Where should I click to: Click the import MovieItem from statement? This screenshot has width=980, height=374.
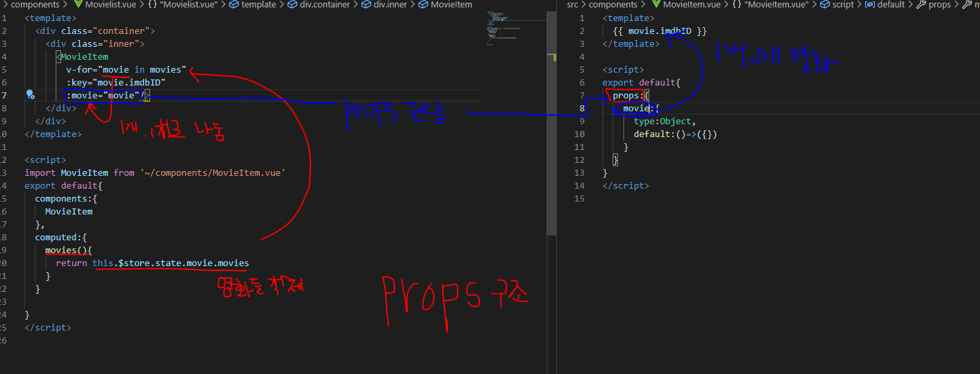point(155,172)
